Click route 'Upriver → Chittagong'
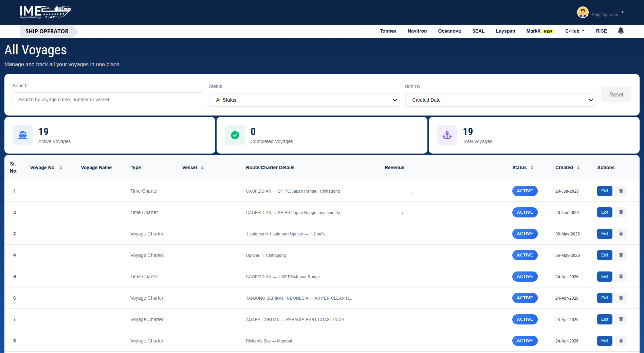 coord(266,255)
